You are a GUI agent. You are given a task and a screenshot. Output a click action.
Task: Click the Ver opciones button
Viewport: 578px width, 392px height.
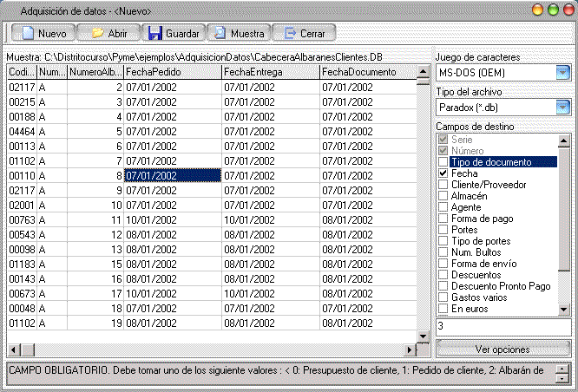[x=503, y=349]
